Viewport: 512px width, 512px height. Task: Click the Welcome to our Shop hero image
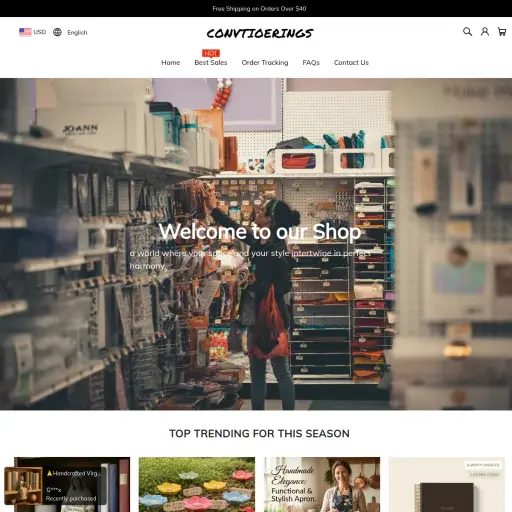[256, 244]
